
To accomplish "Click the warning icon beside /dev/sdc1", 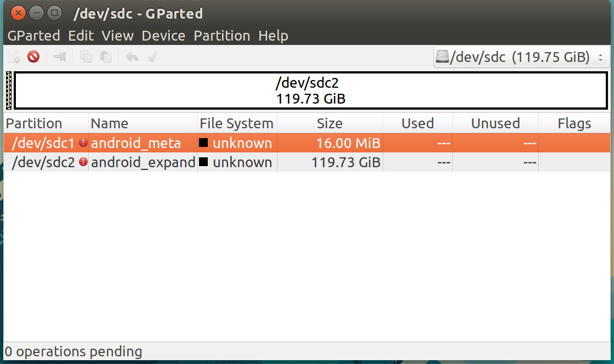I will point(83,143).
